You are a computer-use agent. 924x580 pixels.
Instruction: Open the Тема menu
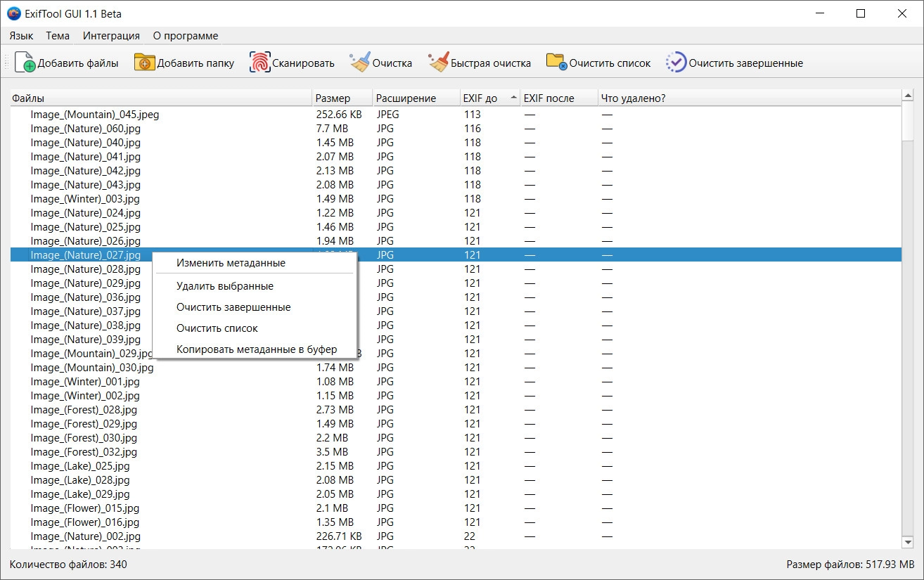58,36
